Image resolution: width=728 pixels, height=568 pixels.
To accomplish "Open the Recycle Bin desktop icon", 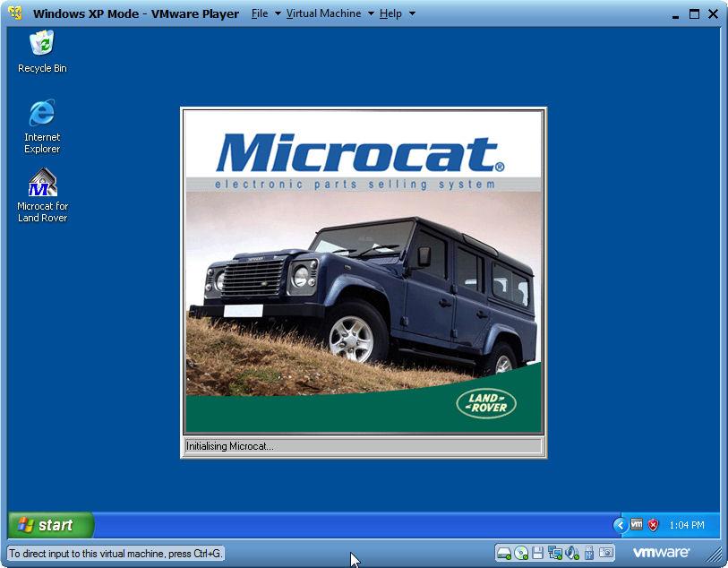I will tap(42, 44).
